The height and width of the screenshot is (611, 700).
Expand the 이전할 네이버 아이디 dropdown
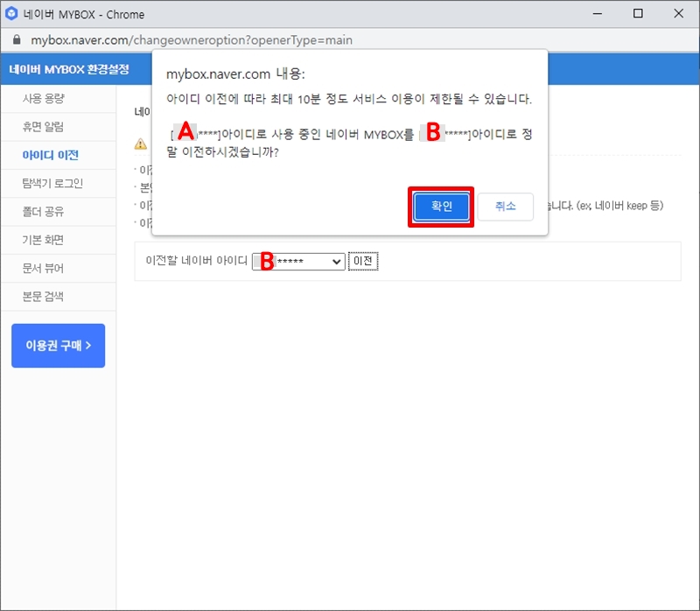tap(298, 261)
